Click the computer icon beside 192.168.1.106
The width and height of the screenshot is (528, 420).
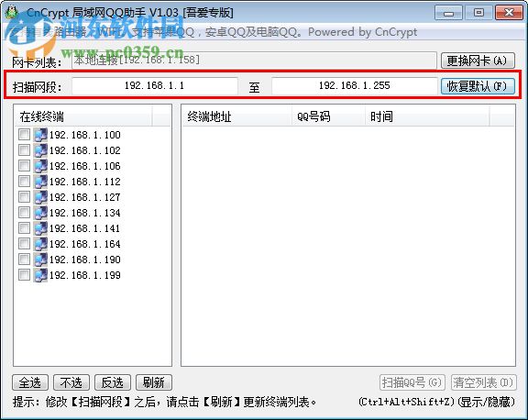click(x=40, y=166)
